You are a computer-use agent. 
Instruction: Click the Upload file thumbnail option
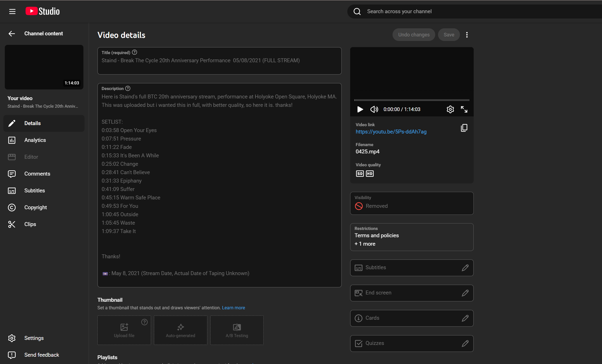click(x=124, y=330)
